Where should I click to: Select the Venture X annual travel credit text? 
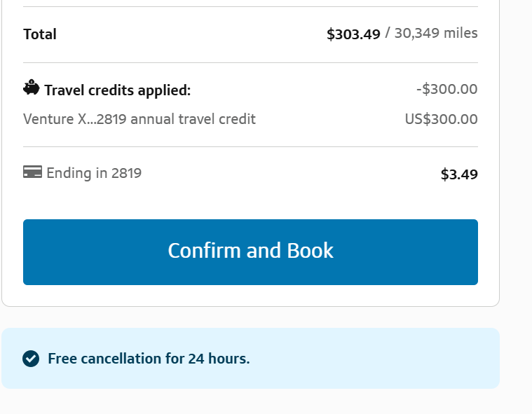[x=139, y=119]
